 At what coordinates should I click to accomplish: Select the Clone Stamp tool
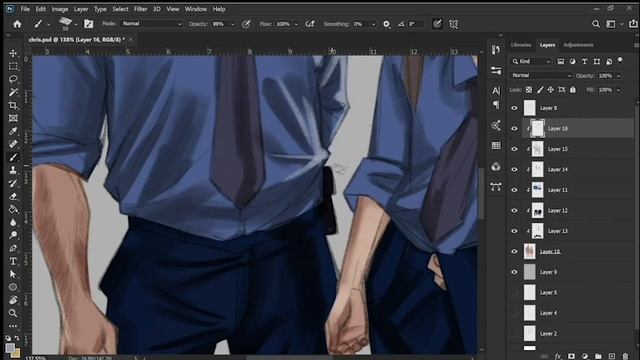coord(13,170)
